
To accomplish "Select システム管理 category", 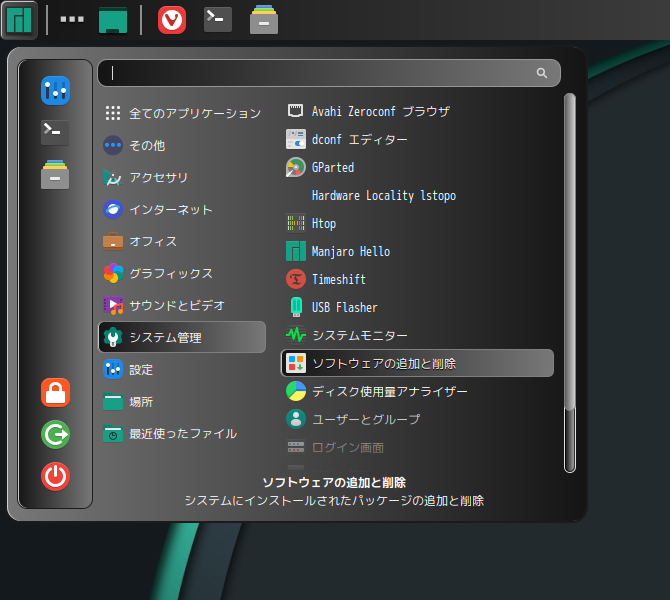I will [x=182, y=337].
